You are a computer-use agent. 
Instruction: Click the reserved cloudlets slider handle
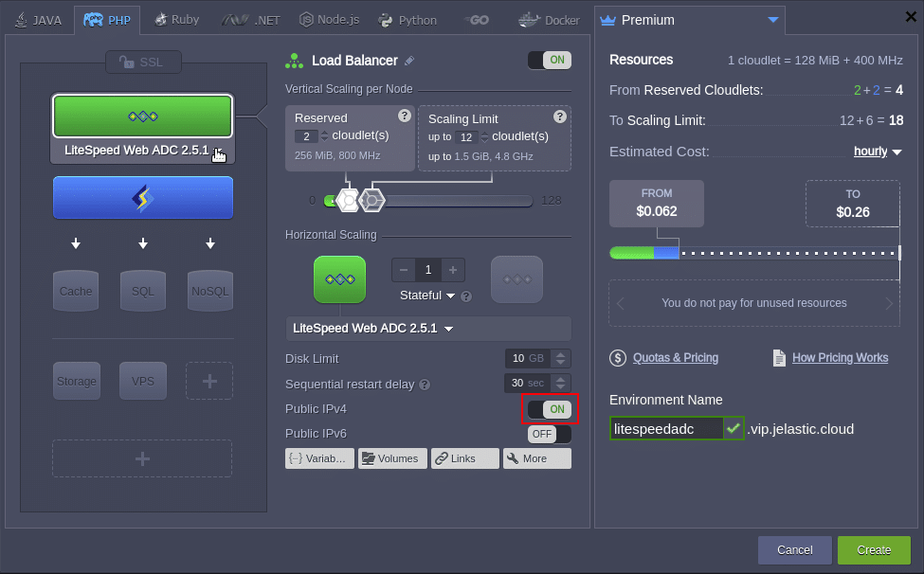point(348,201)
